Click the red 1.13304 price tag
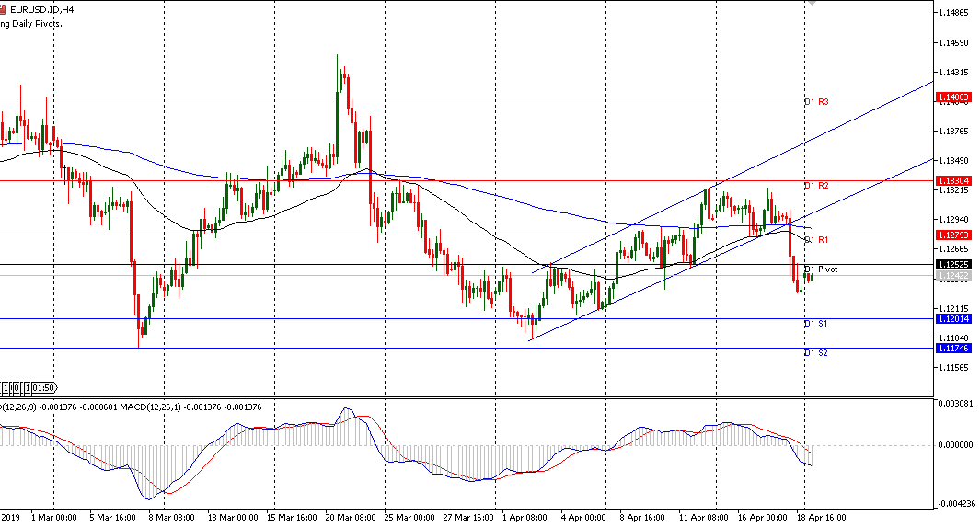 [953, 181]
